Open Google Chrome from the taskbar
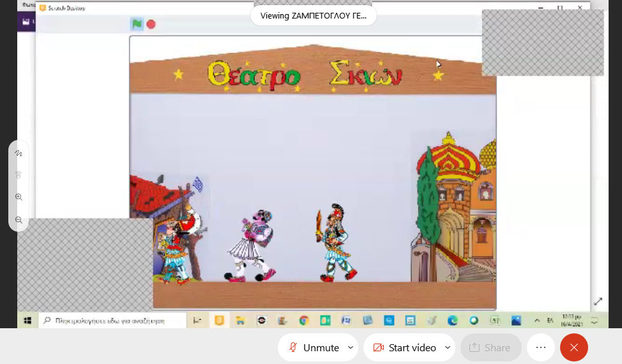Screen dimensions: 622x364 [x=304, y=321]
